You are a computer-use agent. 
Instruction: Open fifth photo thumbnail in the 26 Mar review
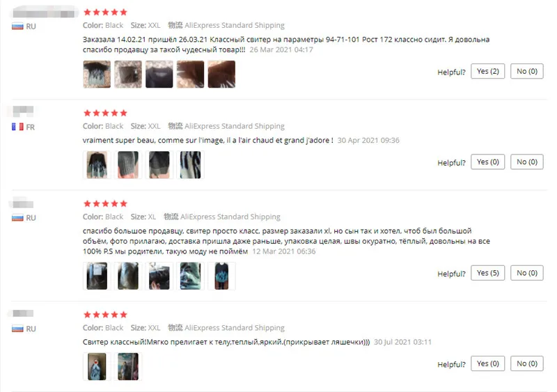tap(221, 75)
